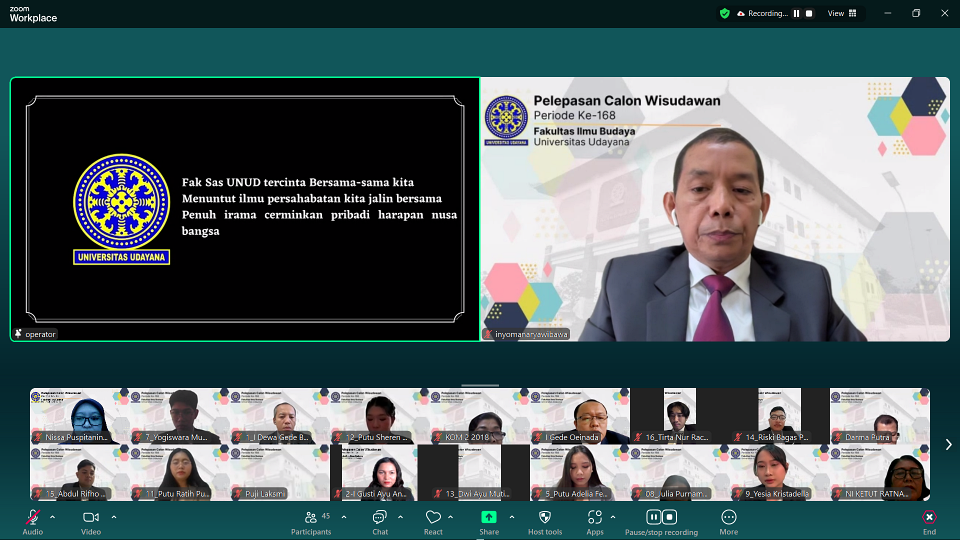
Task: Expand the arrow next to Apps
Action: (x=613, y=517)
